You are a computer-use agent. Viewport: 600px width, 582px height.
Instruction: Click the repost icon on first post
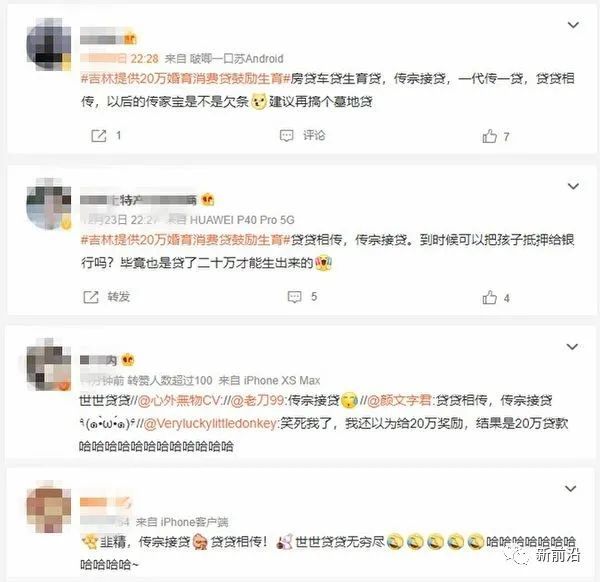tap(99, 136)
